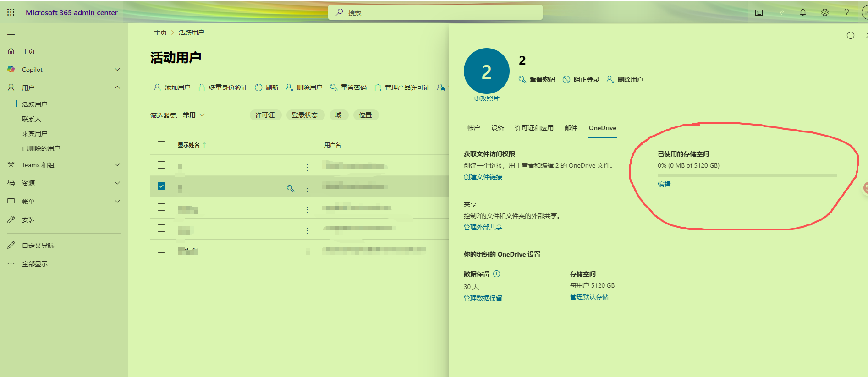This screenshot has width=868, height=377.
Task: Click the refresh icon in user panel
Action: click(x=850, y=35)
